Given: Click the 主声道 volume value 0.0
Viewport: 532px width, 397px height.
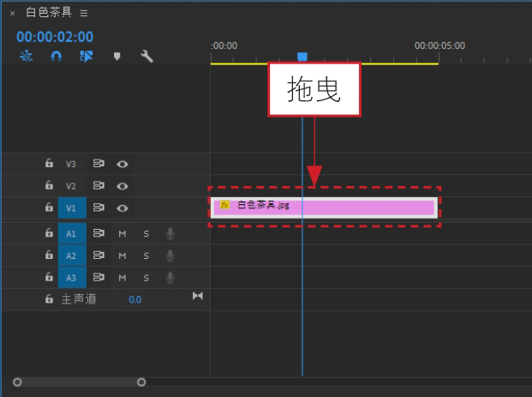Looking at the screenshot, I should [135, 299].
